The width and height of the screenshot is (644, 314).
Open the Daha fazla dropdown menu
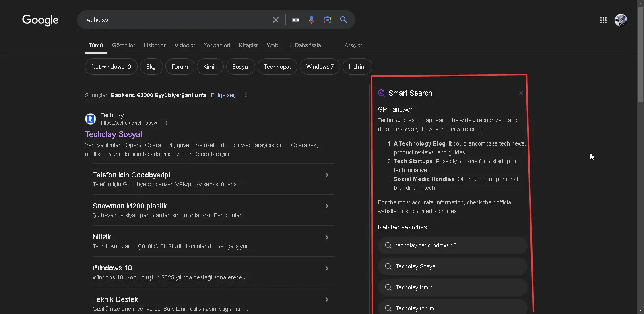tap(305, 45)
